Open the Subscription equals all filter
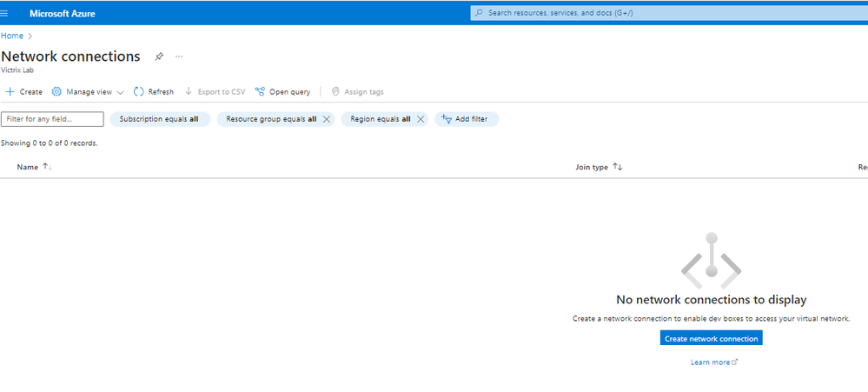868x392 pixels. pyautogui.click(x=160, y=119)
